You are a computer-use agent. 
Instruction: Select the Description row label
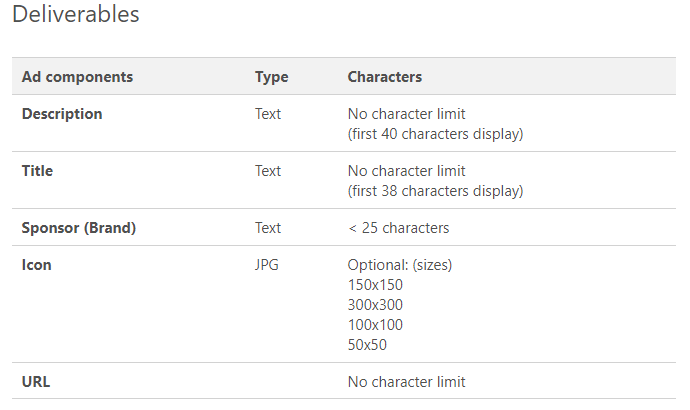click(62, 114)
